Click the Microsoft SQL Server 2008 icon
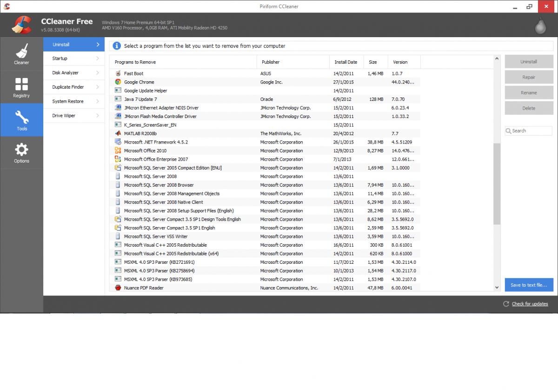 click(x=118, y=176)
